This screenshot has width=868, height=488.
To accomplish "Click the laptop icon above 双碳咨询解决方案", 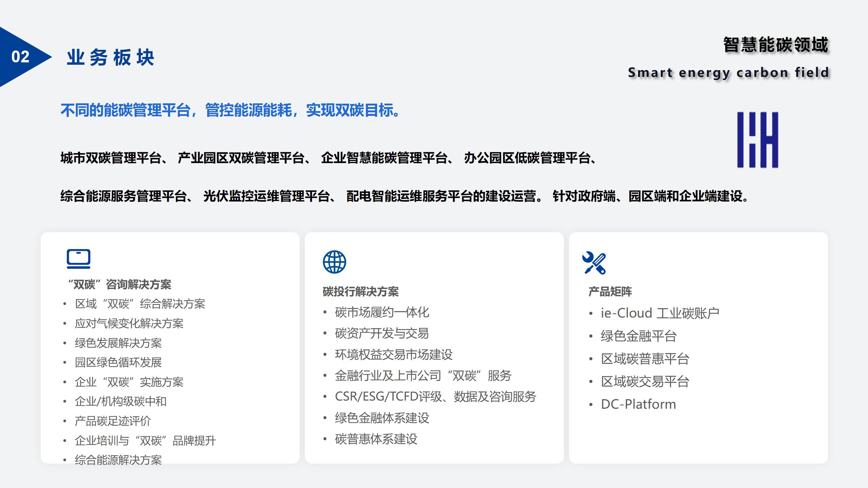I will tap(78, 259).
